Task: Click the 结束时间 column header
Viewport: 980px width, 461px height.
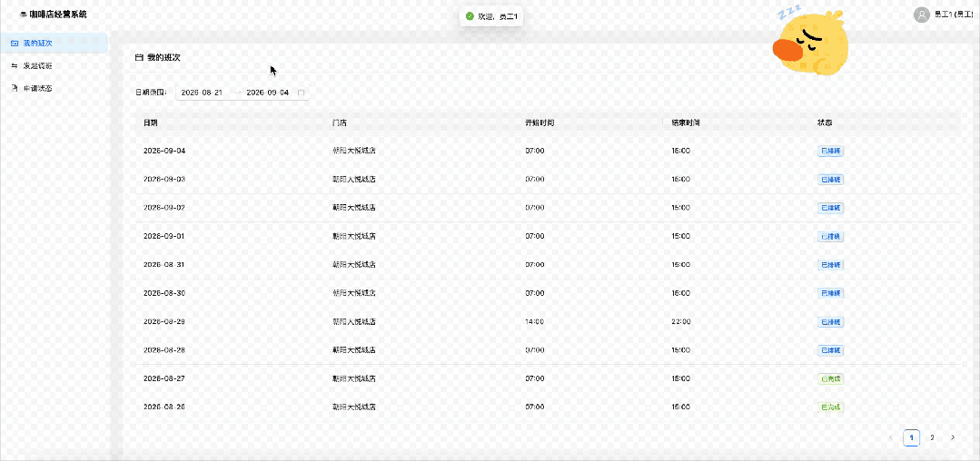Action: 685,123
